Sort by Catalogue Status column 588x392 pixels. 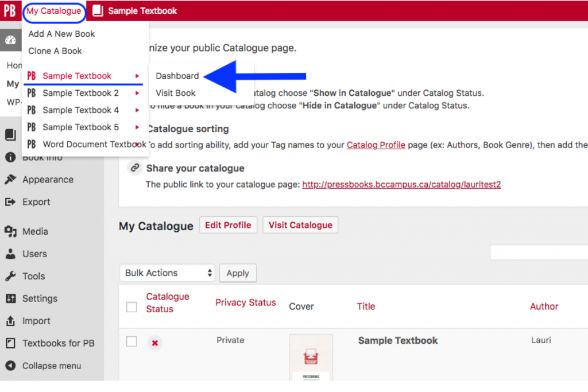coord(168,303)
